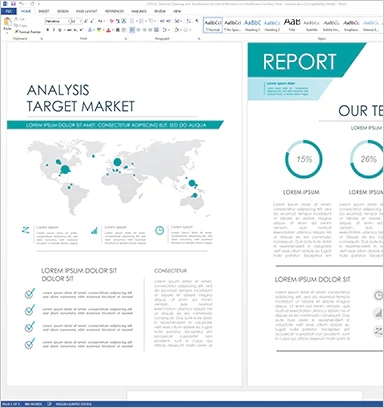Toggle Italic formatting
Image resolution: width=384 pixels, height=408 pixels.
pos(53,30)
